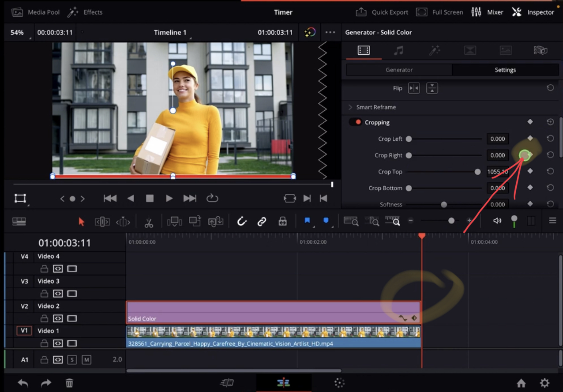Open the 54% zoom level dropdown

pos(18,32)
